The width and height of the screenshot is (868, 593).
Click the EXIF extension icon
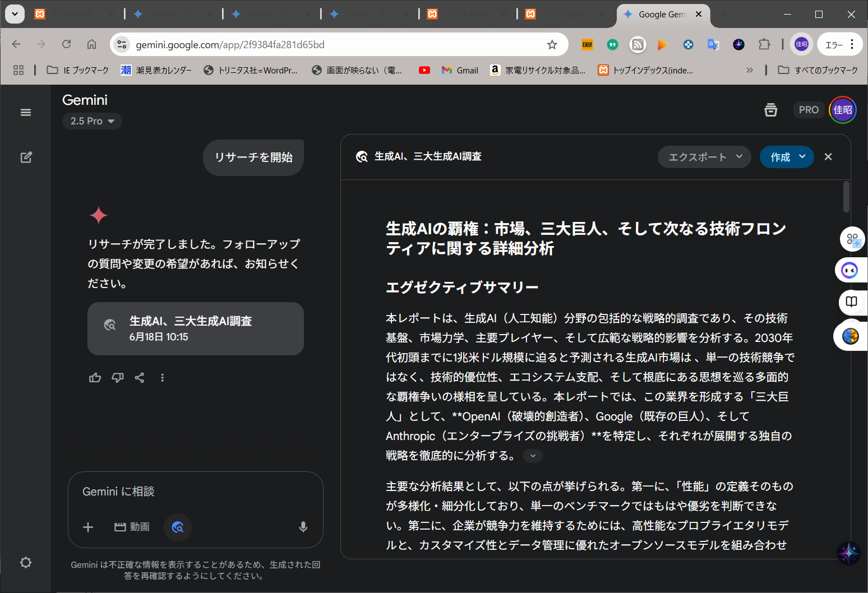tap(587, 44)
